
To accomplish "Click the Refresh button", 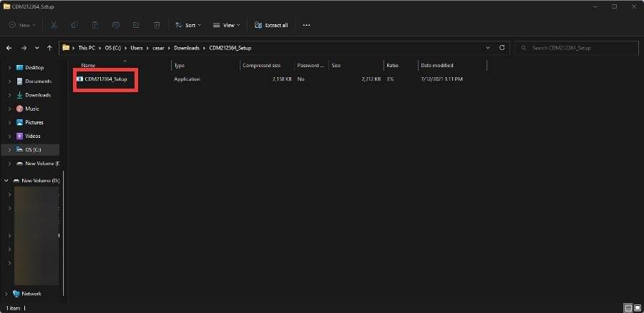I will click(x=502, y=48).
